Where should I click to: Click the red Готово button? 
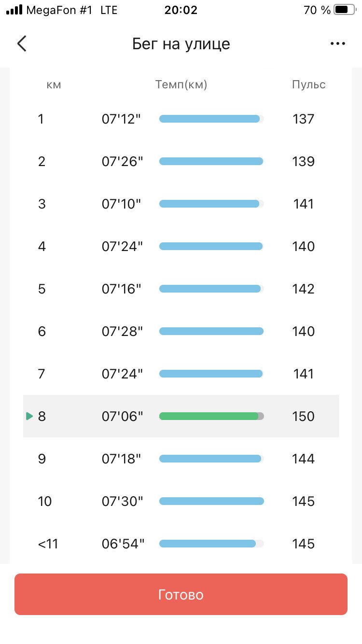pos(181,594)
